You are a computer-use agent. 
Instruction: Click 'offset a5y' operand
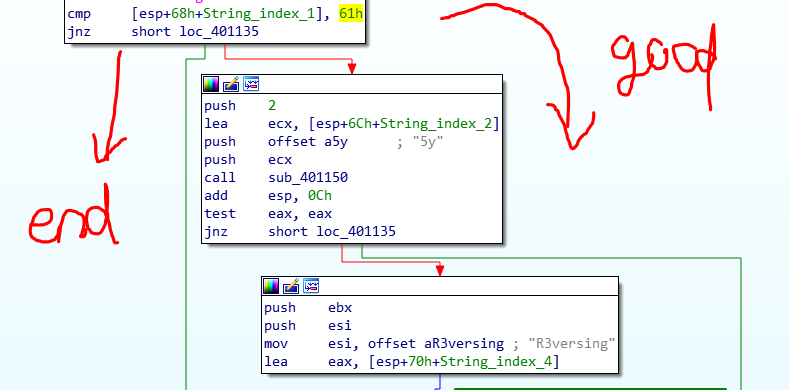(x=308, y=141)
